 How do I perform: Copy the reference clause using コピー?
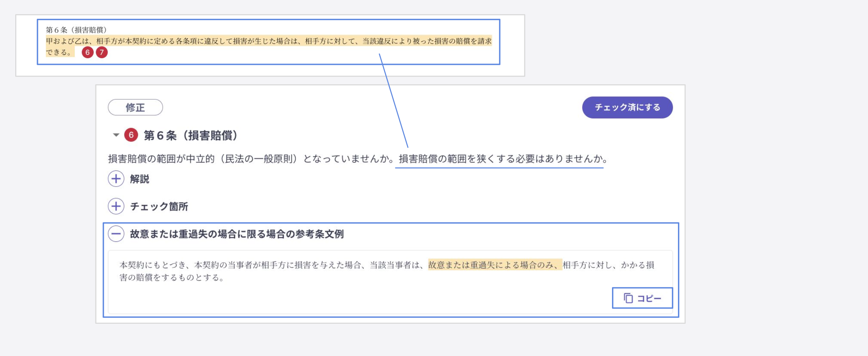pyautogui.click(x=642, y=299)
